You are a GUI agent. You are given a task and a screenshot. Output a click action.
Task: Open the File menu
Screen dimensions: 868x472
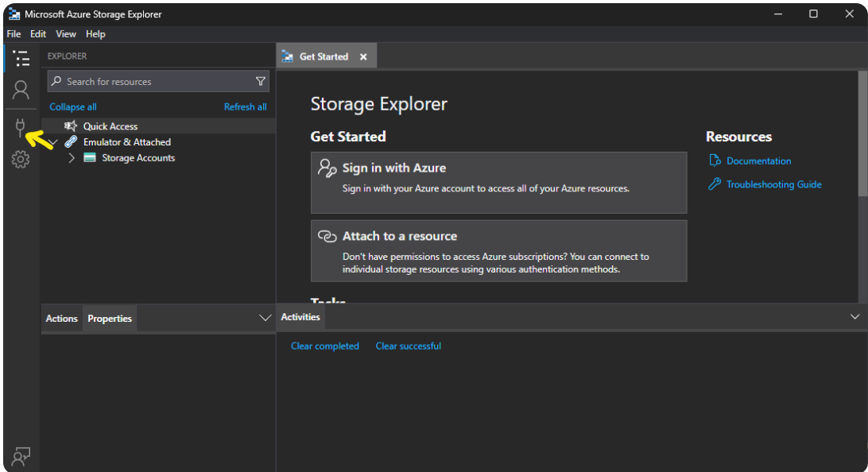tap(14, 34)
